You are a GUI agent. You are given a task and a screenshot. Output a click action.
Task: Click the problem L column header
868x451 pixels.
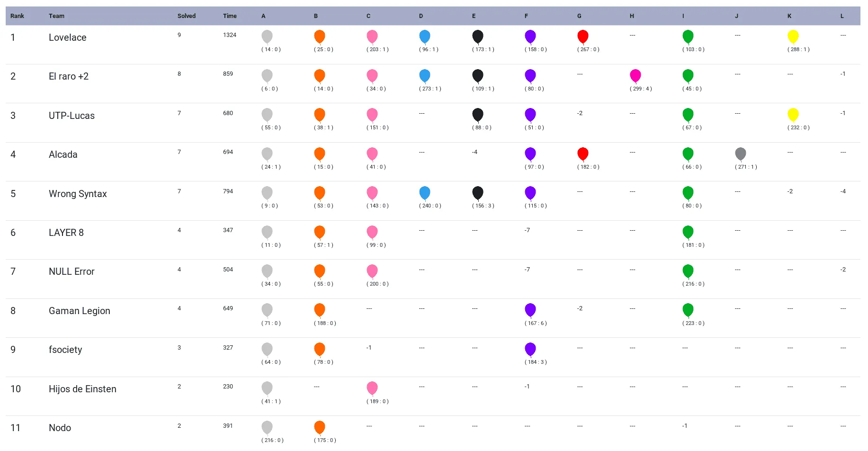pyautogui.click(x=841, y=16)
